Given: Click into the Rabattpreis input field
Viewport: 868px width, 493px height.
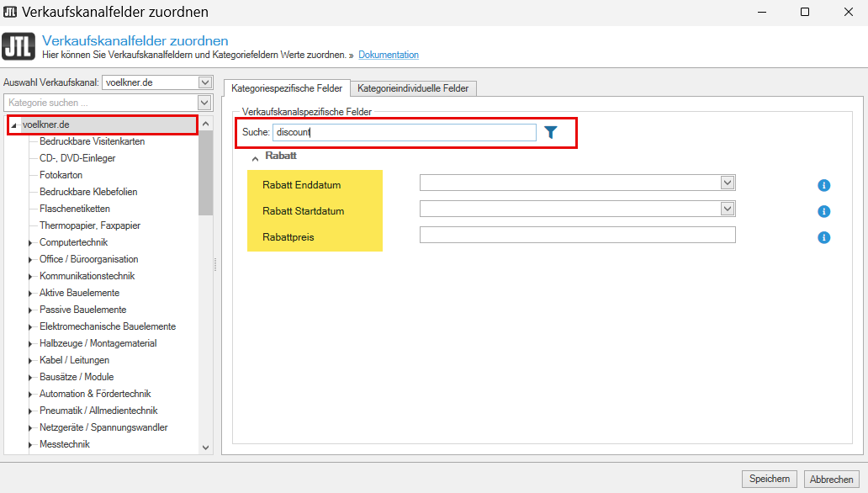Looking at the screenshot, I should coord(577,235).
